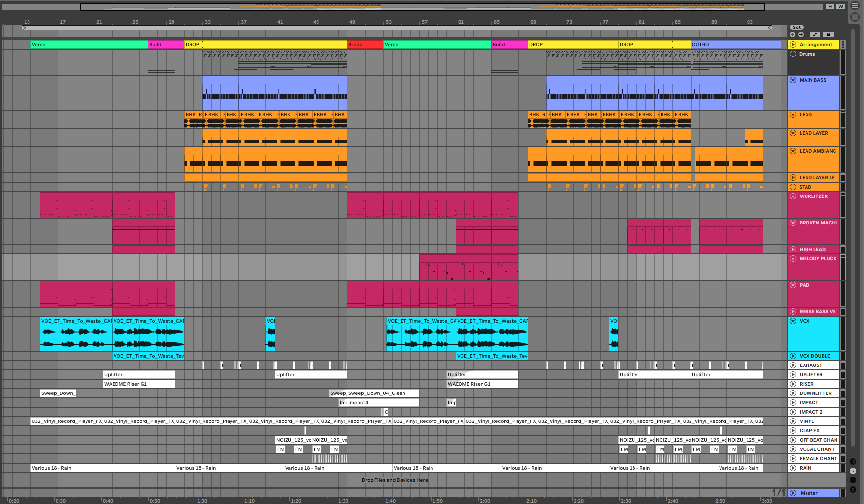The image size is (864, 504).
Task: Click the 1:00 mark on the bottom time ruler
Action: (202, 501)
